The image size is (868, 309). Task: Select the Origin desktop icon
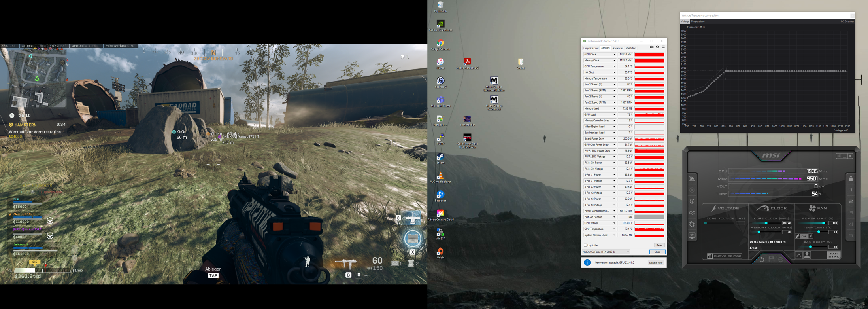[440, 253]
